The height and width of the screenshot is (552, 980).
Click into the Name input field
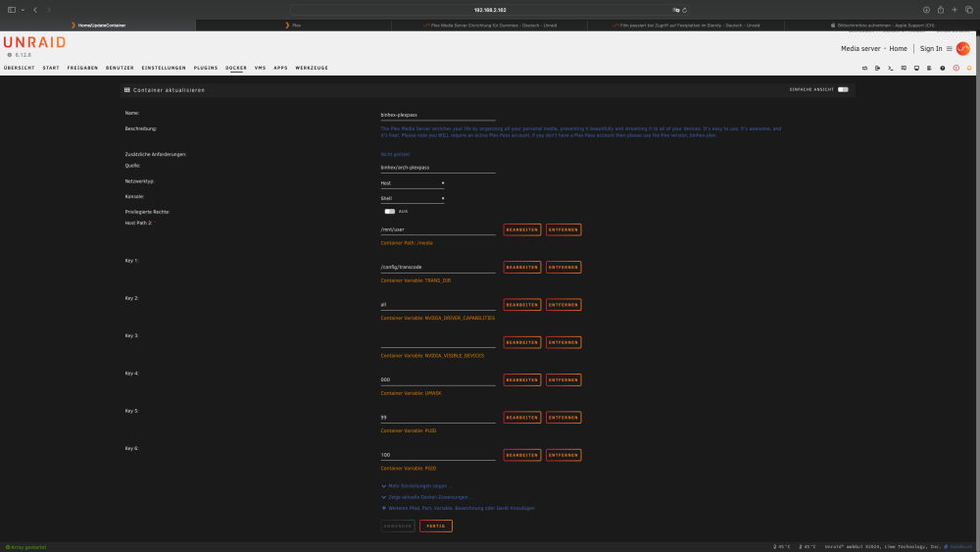pyautogui.click(x=437, y=115)
